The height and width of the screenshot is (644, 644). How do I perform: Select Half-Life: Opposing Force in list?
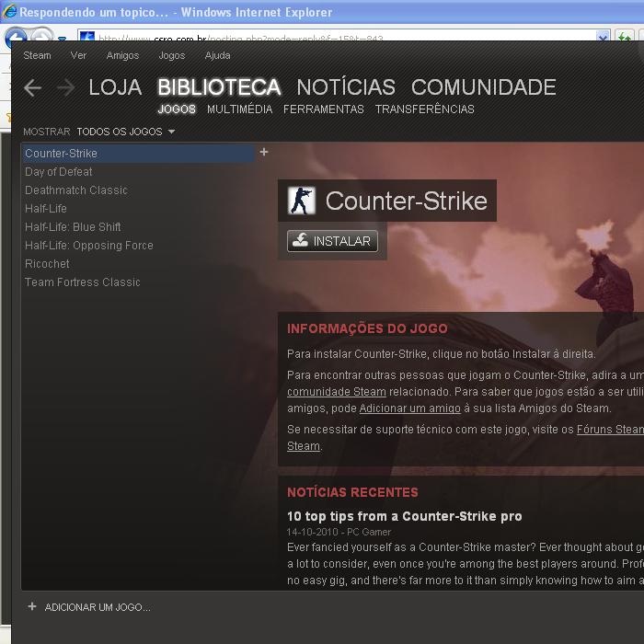tap(138, 246)
